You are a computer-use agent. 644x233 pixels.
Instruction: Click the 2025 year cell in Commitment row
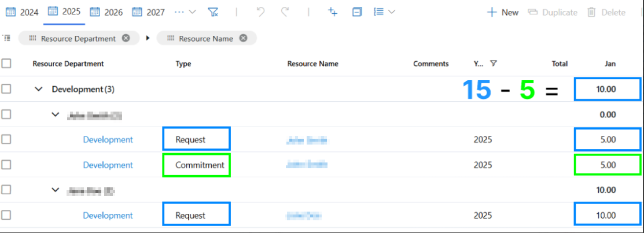(483, 165)
